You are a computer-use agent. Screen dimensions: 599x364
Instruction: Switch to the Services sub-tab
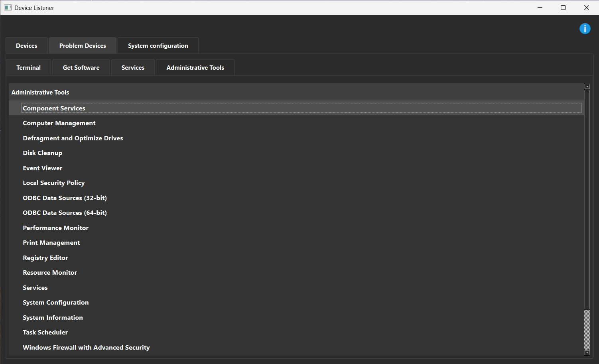(x=133, y=68)
